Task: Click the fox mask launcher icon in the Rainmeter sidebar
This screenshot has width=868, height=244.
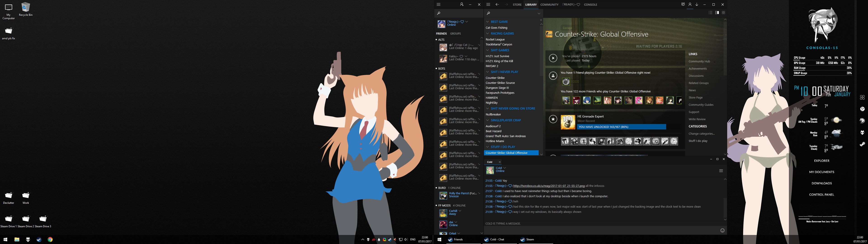Action: tap(862, 132)
